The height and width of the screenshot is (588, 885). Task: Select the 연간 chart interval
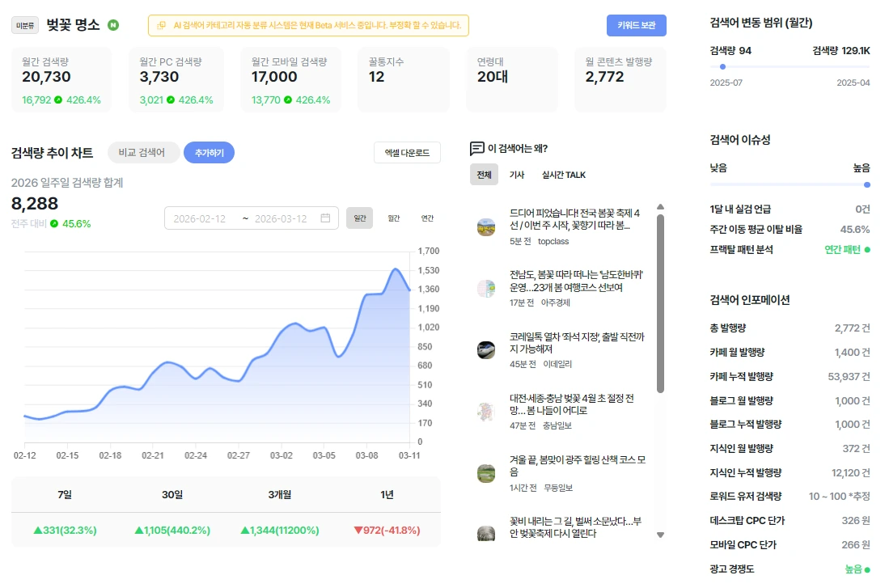pos(427,218)
